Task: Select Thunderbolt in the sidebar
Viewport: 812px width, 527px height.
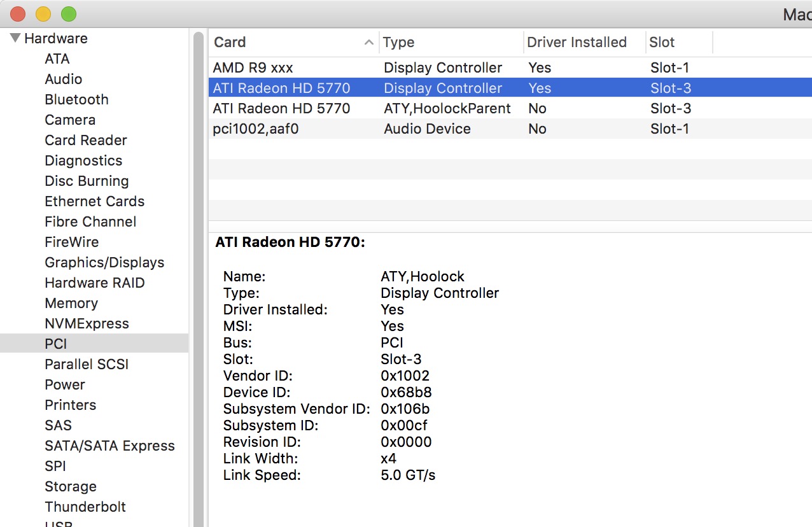Action: (85, 507)
